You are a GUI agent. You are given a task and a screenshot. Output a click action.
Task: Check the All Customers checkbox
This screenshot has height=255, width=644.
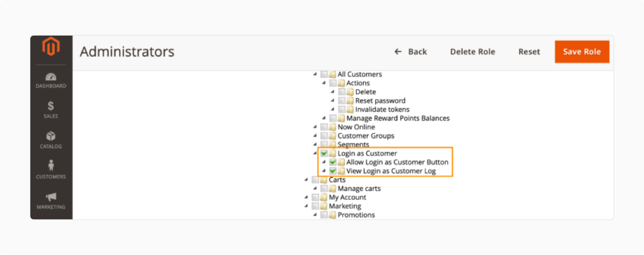pyautogui.click(x=324, y=74)
